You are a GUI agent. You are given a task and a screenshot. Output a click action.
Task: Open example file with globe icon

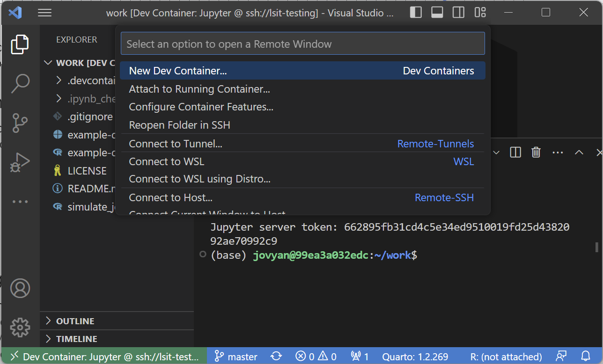click(83, 135)
